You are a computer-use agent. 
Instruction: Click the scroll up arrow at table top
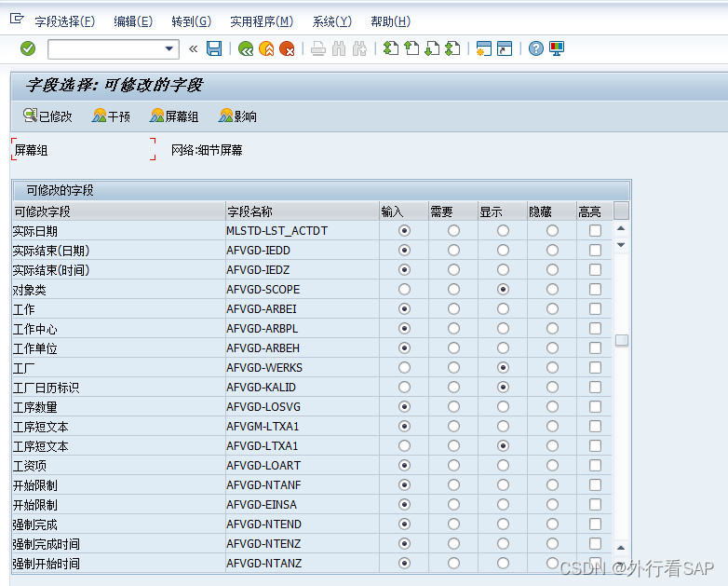[x=621, y=228]
